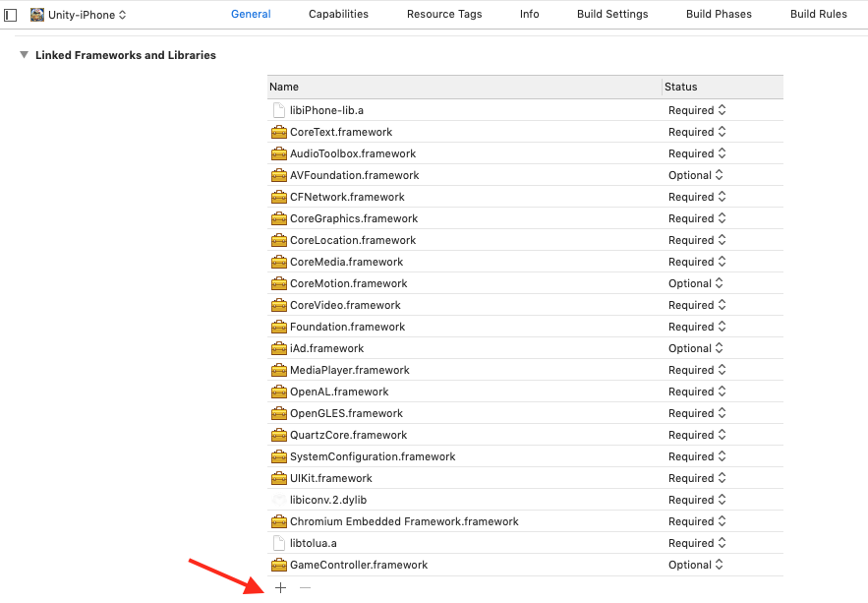868x603 pixels.
Task: Click the CoreMotion.framework toolbox icon
Action: coord(279,283)
